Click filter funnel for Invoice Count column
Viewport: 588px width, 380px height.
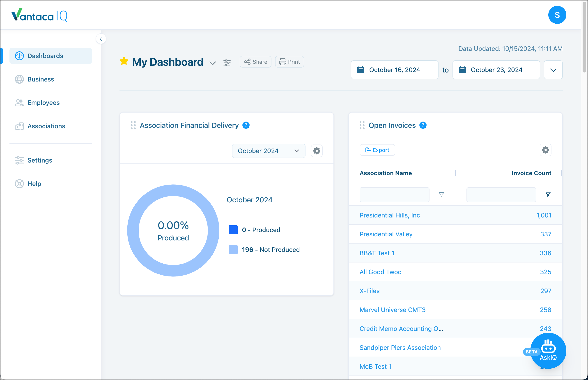point(548,195)
